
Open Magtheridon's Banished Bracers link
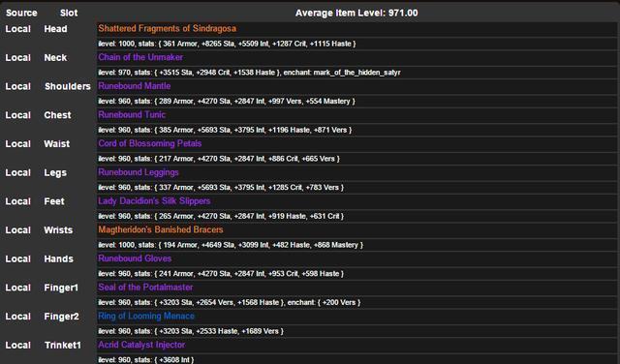[161, 229]
